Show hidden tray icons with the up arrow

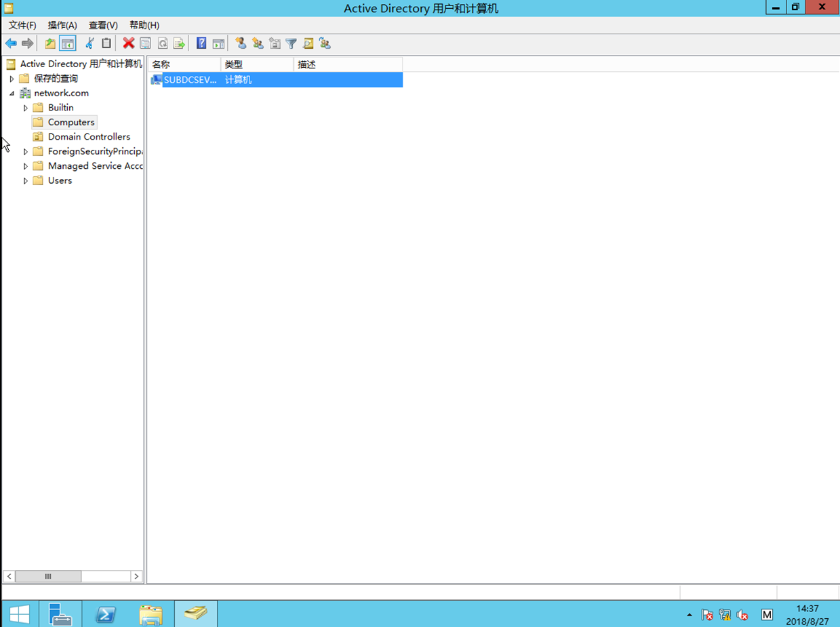click(x=689, y=615)
